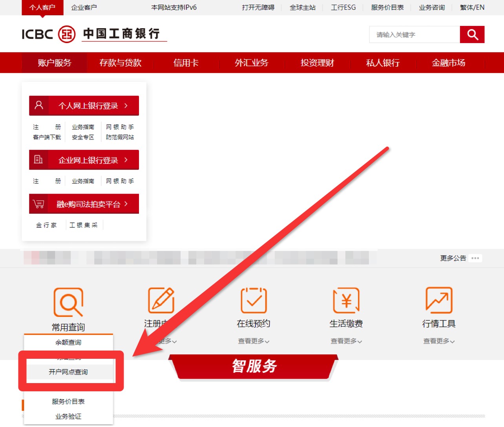The width and height of the screenshot is (504, 427).
Task: Click 更多公告 with the ellipsis control
Action: tap(453, 258)
